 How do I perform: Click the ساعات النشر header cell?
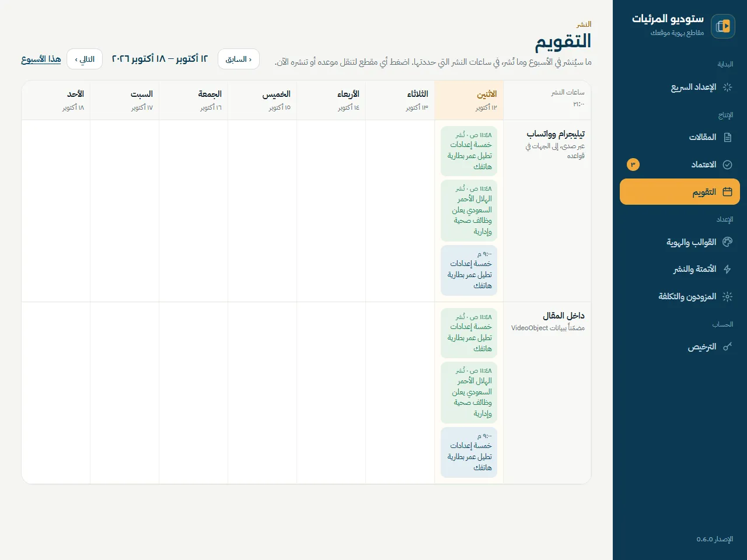(547, 100)
